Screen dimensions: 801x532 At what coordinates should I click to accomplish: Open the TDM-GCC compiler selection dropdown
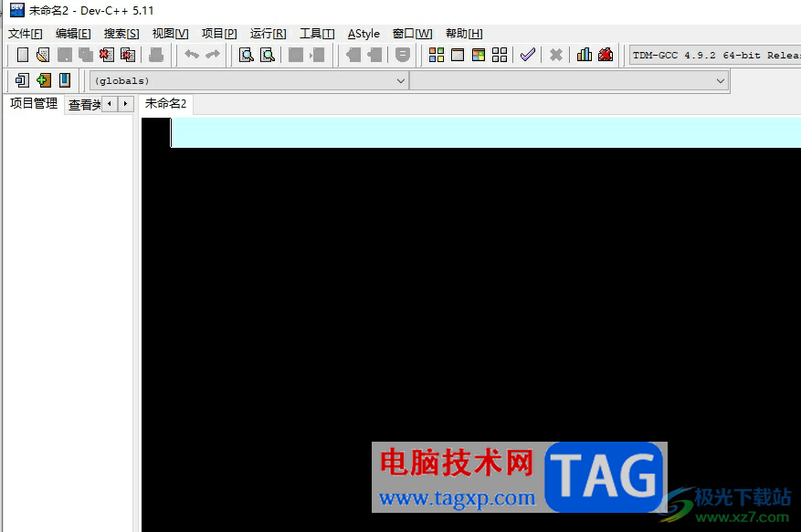click(715, 55)
